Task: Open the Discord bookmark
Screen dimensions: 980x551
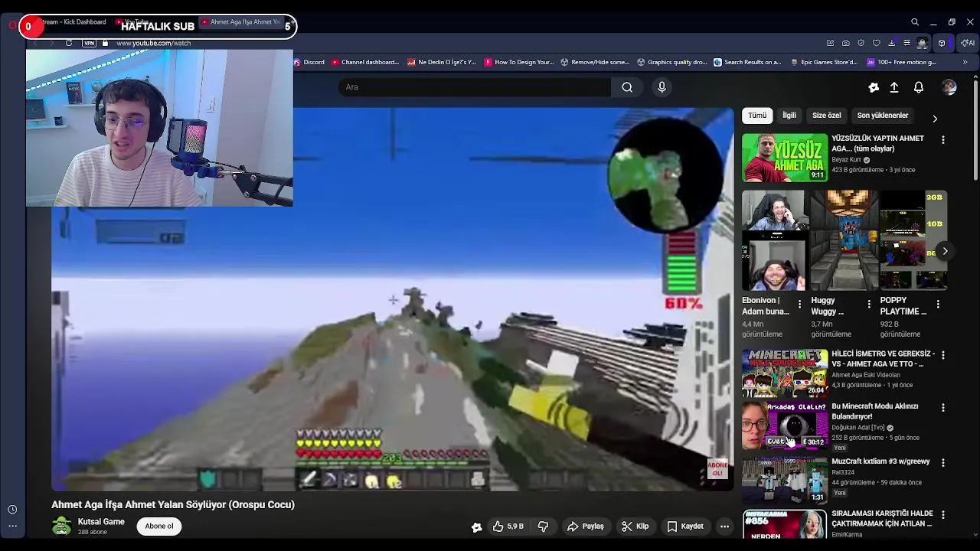Action: pyautogui.click(x=309, y=62)
